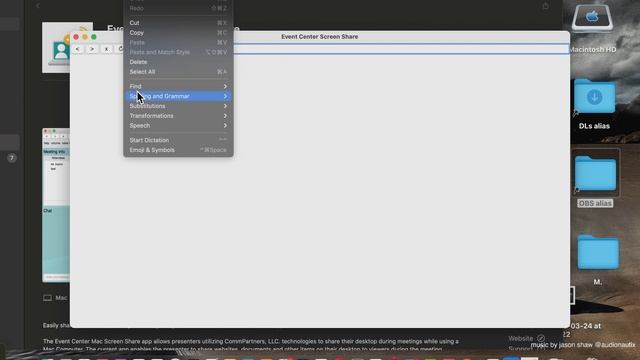The width and height of the screenshot is (640, 360).
Task: Open the Website link in background
Action: pyautogui.click(x=526, y=338)
